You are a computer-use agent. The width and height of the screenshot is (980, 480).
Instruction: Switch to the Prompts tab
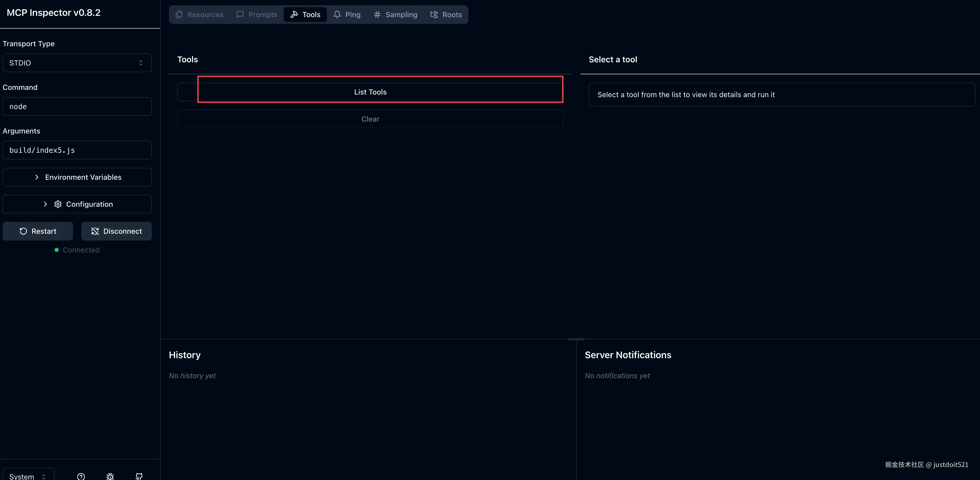click(x=257, y=15)
